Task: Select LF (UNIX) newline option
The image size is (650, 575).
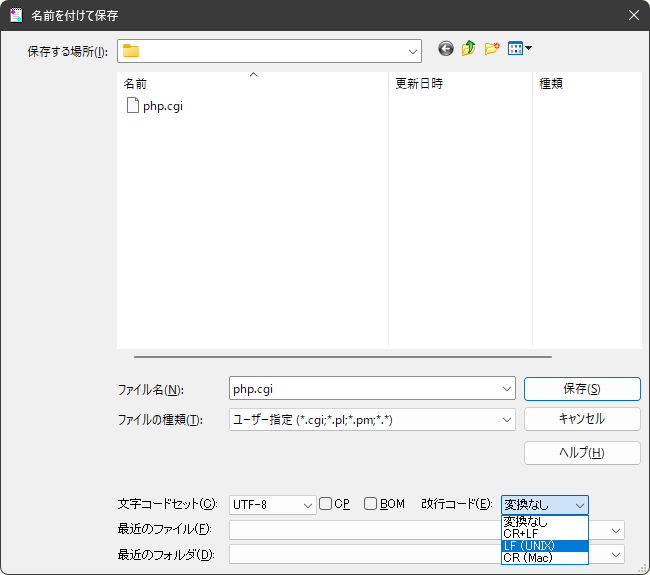Action: point(545,546)
